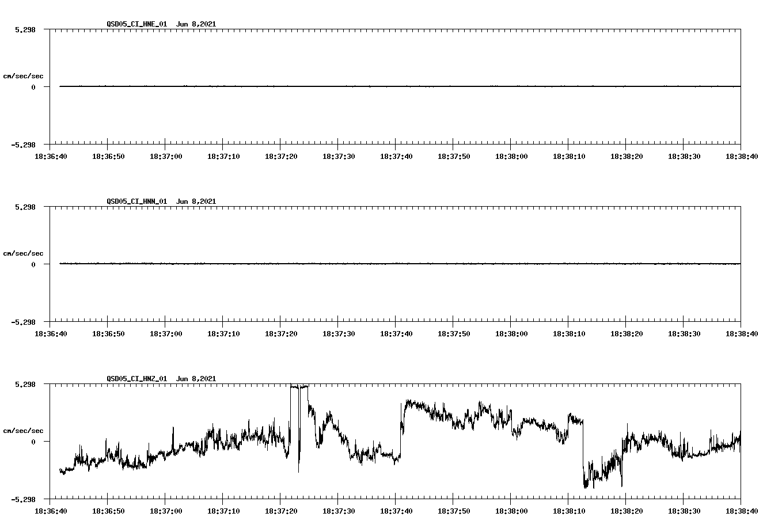Viewport: 782px width, 532px height.
Task: Click the 5.298 upper limit on HNE plot
Action: point(25,29)
